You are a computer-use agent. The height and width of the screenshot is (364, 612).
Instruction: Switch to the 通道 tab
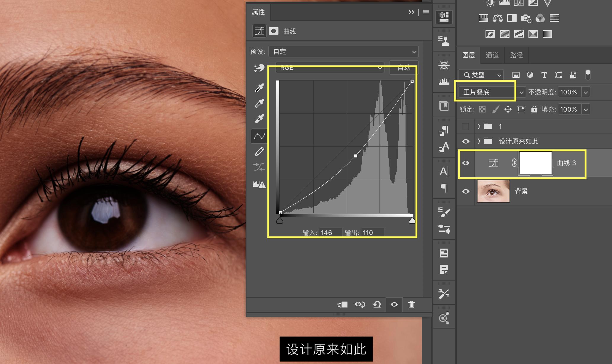pos(492,55)
